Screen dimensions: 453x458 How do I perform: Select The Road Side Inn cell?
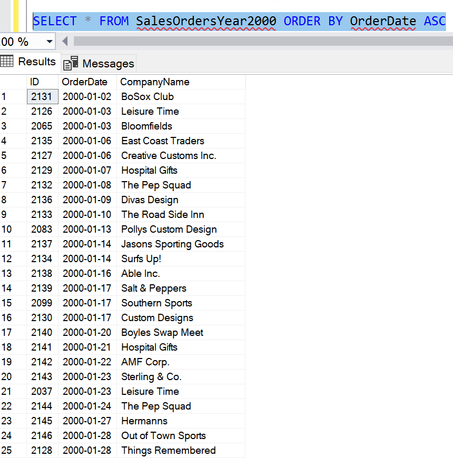pyautogui.click(x=181, y=214)
